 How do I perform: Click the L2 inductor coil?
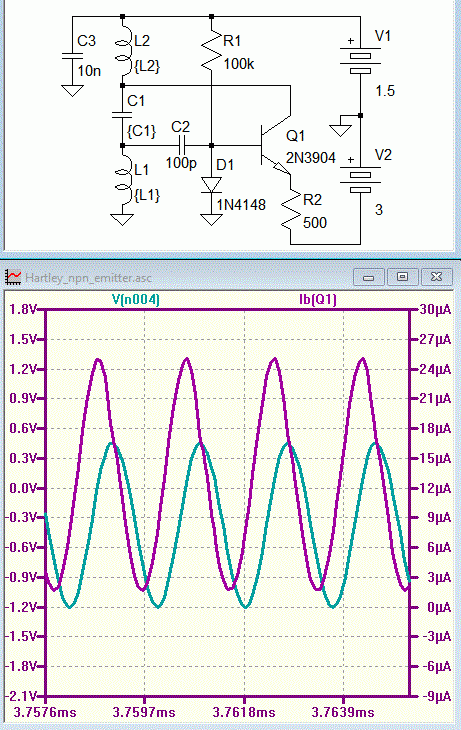(122, 51)
